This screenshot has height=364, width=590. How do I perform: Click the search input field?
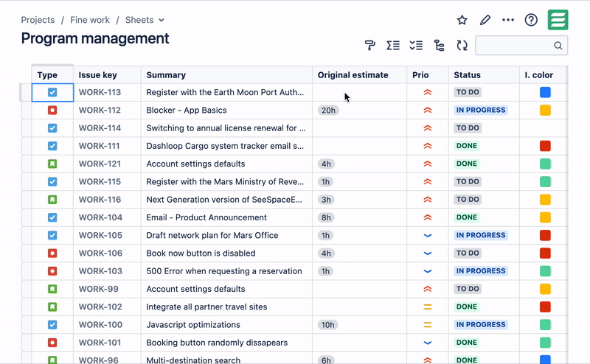(521, 46)
